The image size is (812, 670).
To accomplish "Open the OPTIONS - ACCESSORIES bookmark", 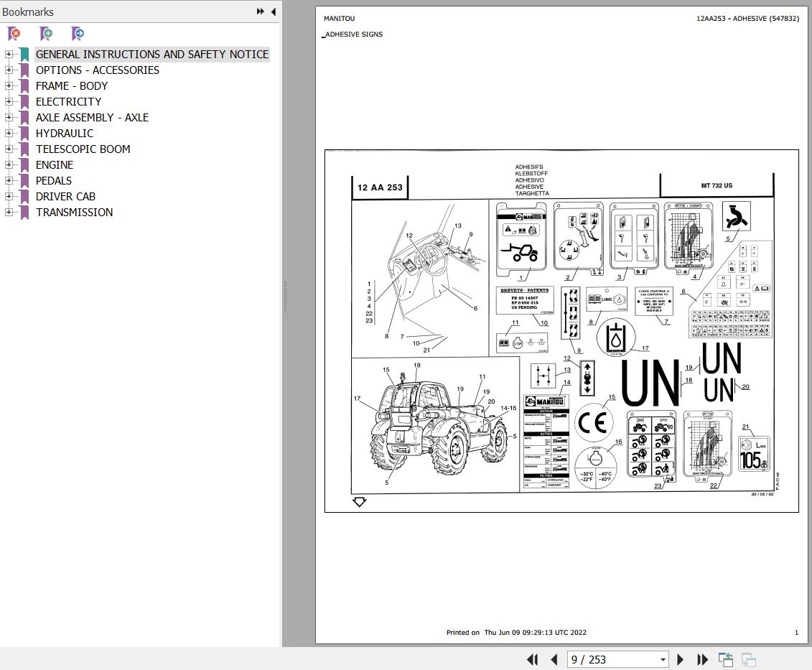I will coord(98,70).
